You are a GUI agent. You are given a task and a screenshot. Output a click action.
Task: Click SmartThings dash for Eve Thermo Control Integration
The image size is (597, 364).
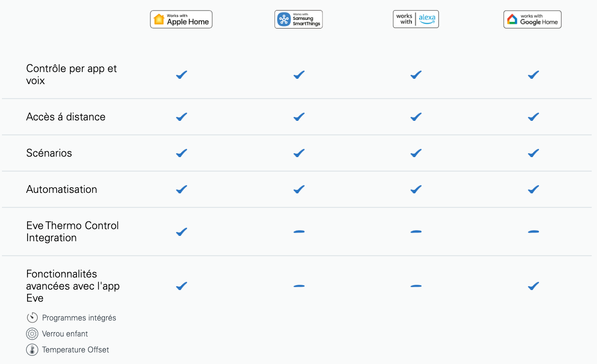pyautogui.click(x=299, y=232)
